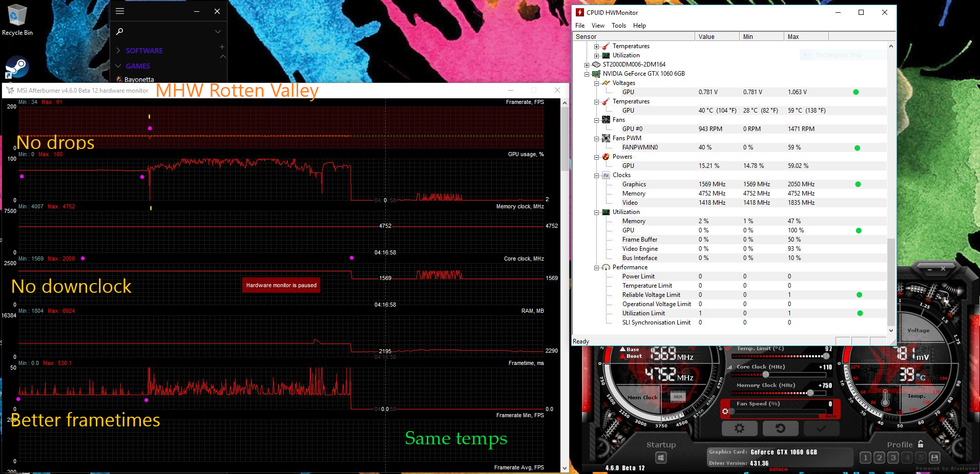This screenshot has width=980, height=474.
Task: Click the launcher search magnifier icon
Action: point(120,32)
